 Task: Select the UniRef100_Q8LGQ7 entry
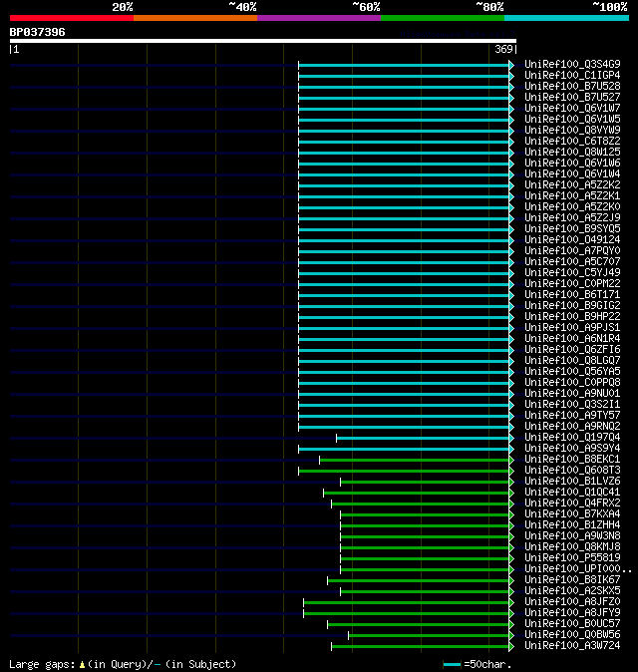tap(572, 361)
